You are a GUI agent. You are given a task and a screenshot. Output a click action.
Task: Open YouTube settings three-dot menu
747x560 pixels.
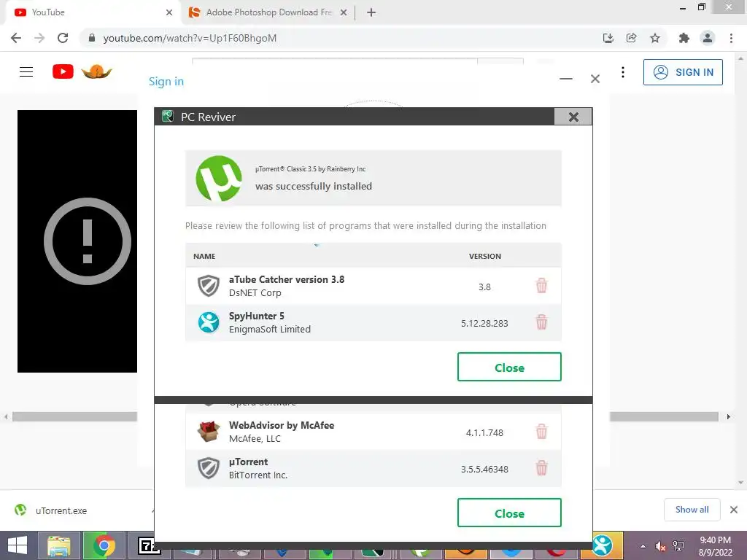pyautogui.click(x=623, y=72)
